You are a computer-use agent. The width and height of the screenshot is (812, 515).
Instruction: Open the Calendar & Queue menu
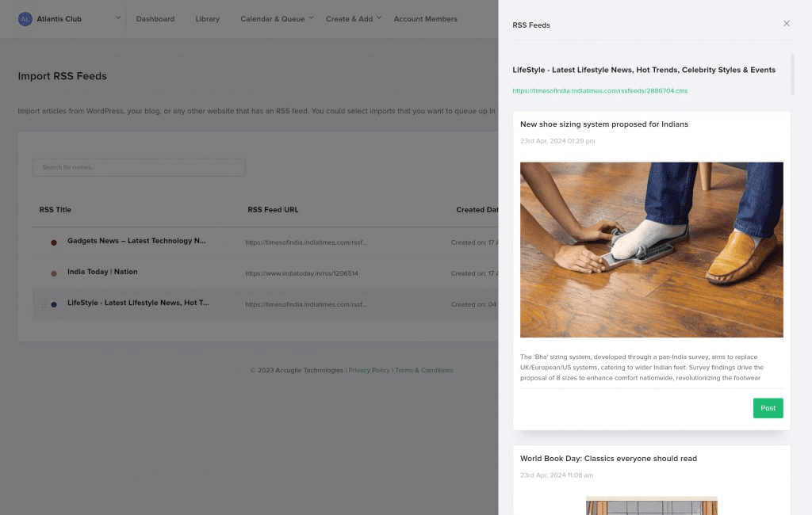coord(273,19)
